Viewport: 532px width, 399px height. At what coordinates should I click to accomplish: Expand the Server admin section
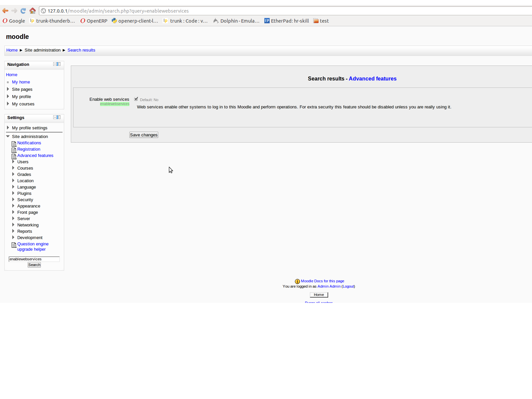coord(13,218)
